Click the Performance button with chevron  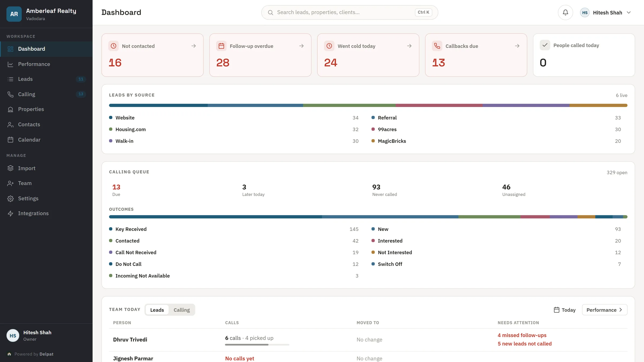[605, 310]
